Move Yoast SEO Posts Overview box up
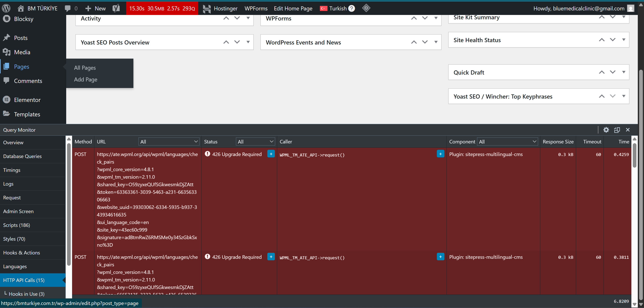Screen dimensions: 644x308 (x=226, y=42)
